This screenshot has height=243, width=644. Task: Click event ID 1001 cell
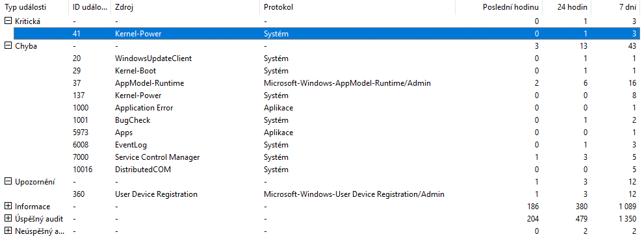pos(80,120)
